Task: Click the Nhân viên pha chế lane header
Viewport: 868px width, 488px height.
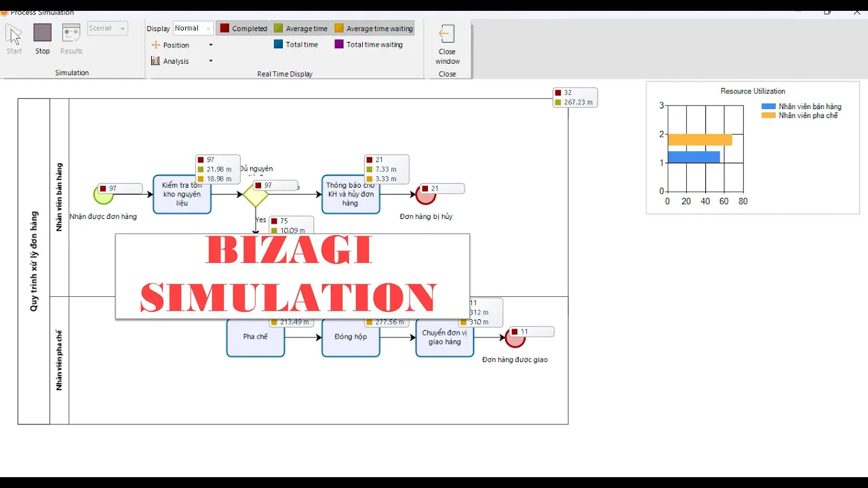Action: [x=59, y=361]
